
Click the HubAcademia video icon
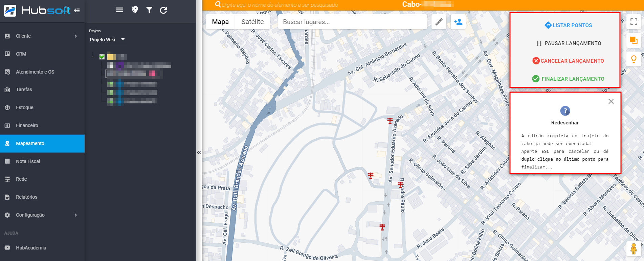[x=7, y=248]
